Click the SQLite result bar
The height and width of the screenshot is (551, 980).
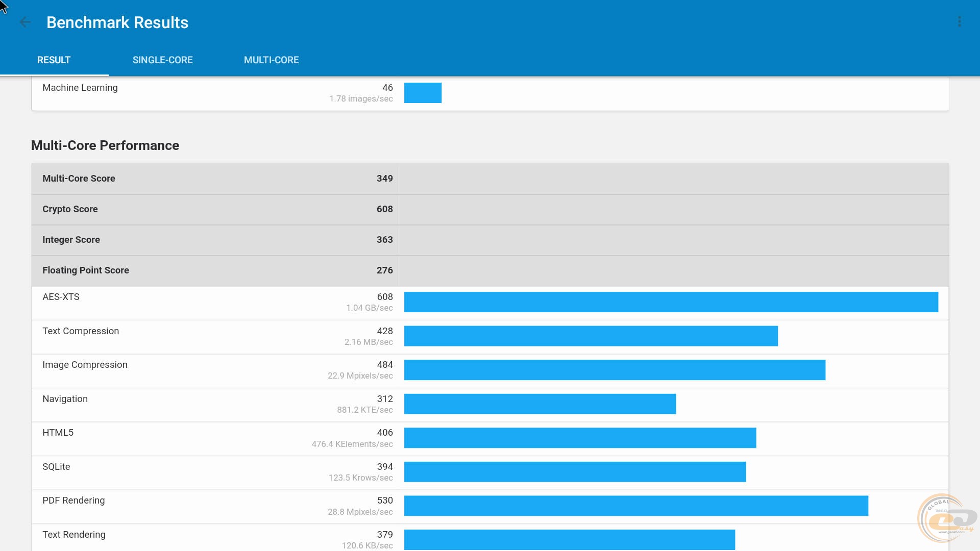click(575, 472)
